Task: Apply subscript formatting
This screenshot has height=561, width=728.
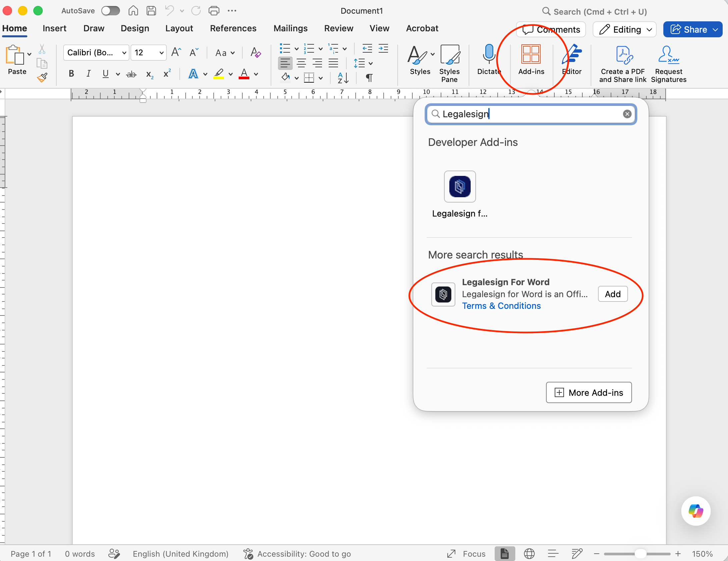Action: pyautogui.click(x=150, y=74)
